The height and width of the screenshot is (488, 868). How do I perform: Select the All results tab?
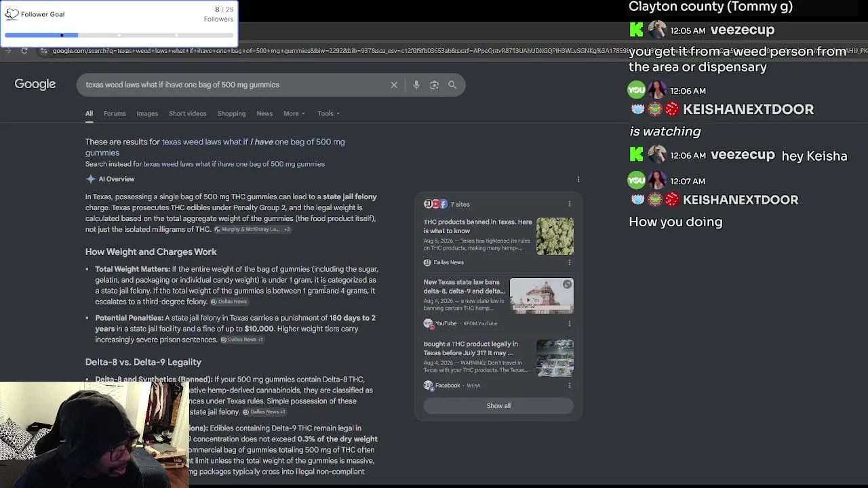click(x=89, y=113)
